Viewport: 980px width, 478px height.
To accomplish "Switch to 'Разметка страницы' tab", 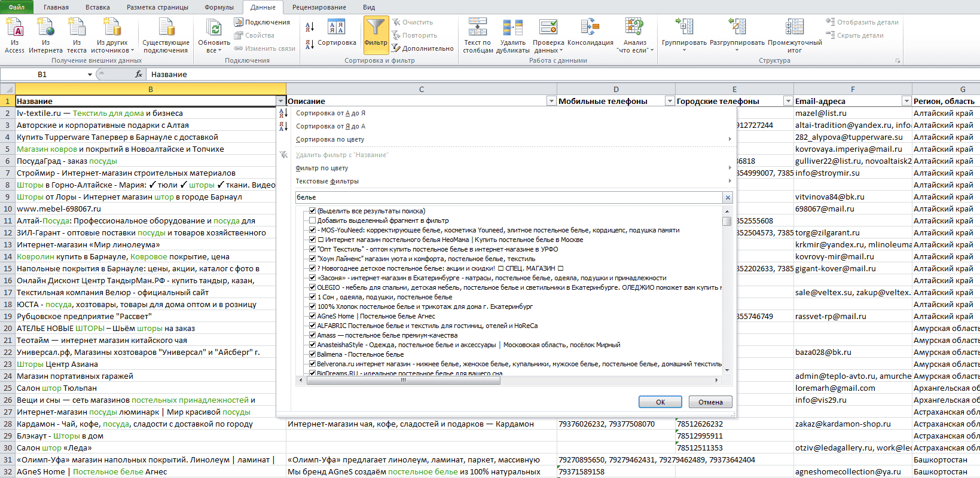I will tap(157, 7).
